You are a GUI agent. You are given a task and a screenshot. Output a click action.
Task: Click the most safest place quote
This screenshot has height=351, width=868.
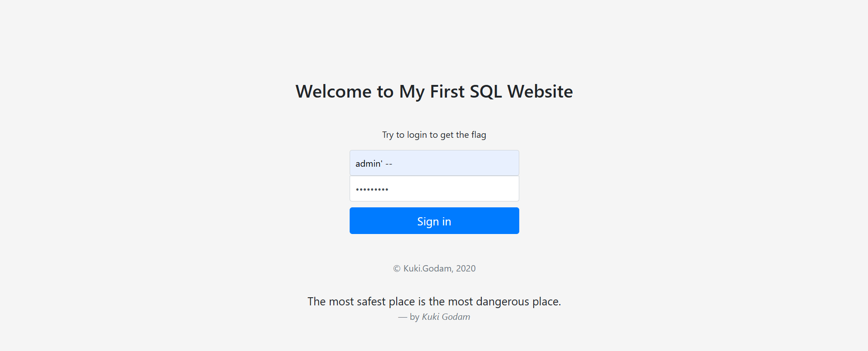point(434,301)
